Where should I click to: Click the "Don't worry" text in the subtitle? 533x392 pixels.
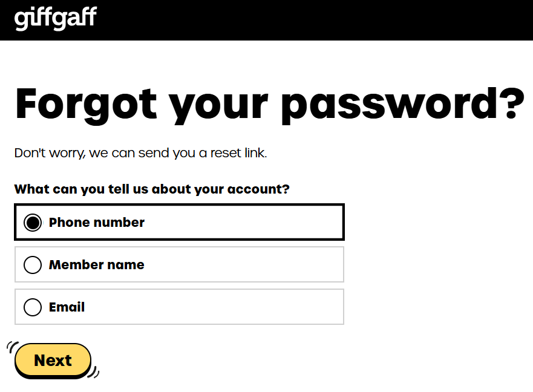(47, 153)
